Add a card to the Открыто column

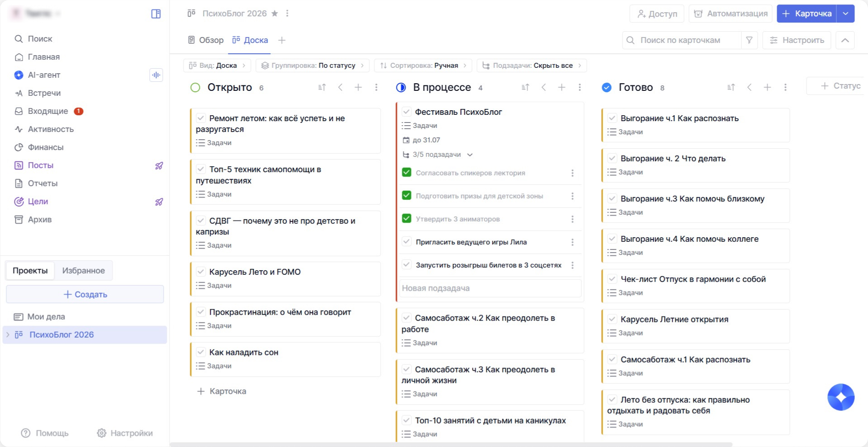[358, 87]
